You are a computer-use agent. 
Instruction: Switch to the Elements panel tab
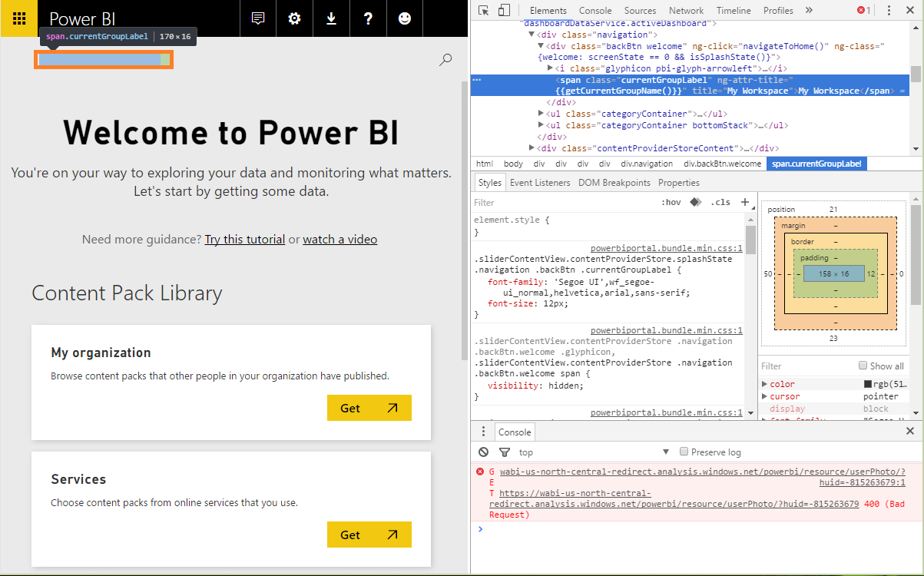(x=548, y=10)
